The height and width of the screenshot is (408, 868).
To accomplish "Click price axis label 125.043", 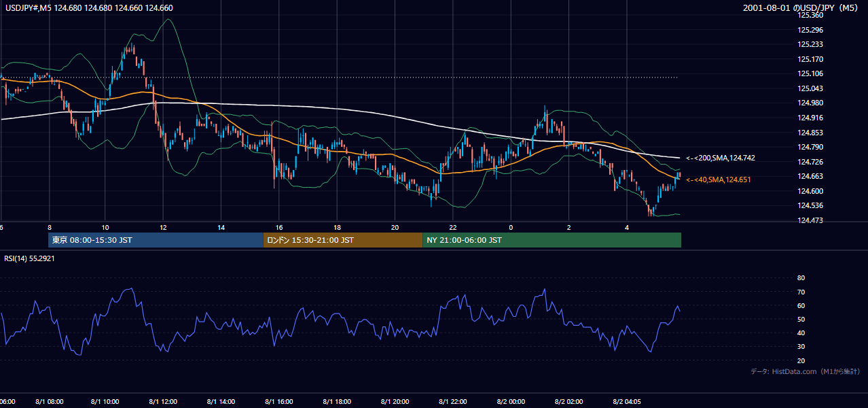I will (811, 88).
